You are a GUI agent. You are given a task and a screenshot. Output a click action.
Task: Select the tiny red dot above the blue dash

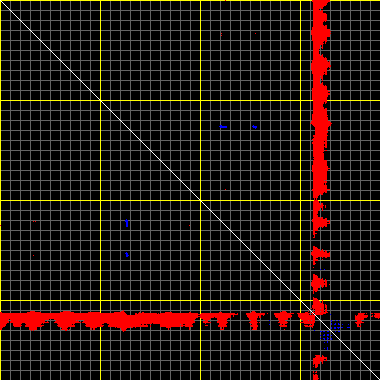coord(221,34)
